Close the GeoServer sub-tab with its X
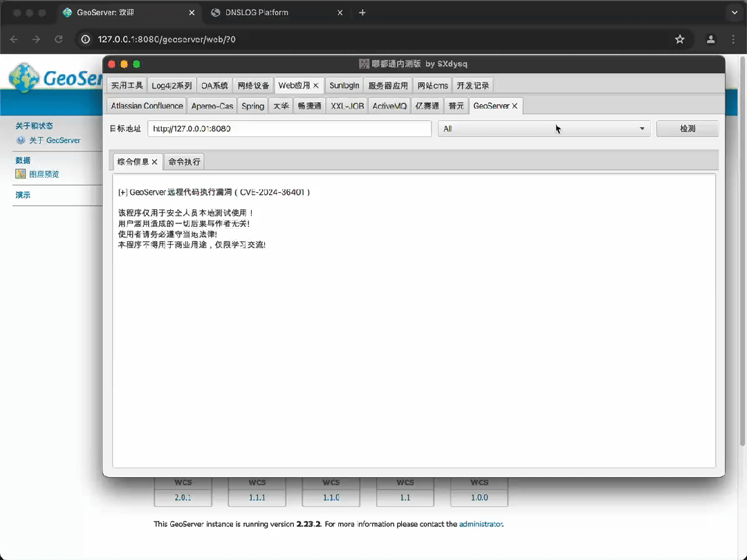The width and height of the screenshot is (747, 560). click(515, 106)
